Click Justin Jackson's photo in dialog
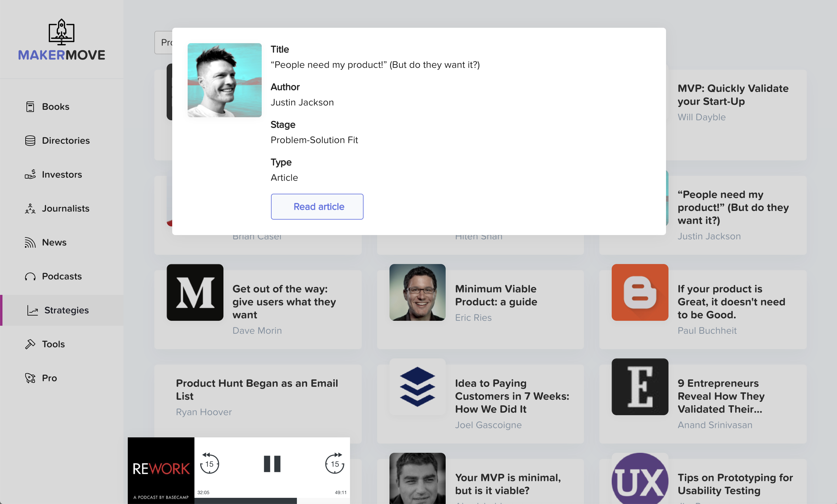The height and width of the screenshot is (504, 837). (x=225, y=80)
